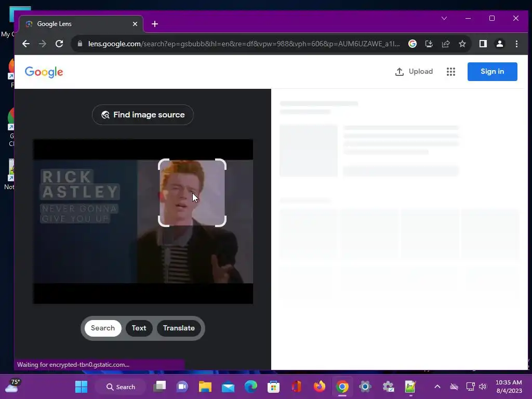Click the install app icon
Image resolution: width=532 pixels, height=399 pixels.
coord(429,44)
